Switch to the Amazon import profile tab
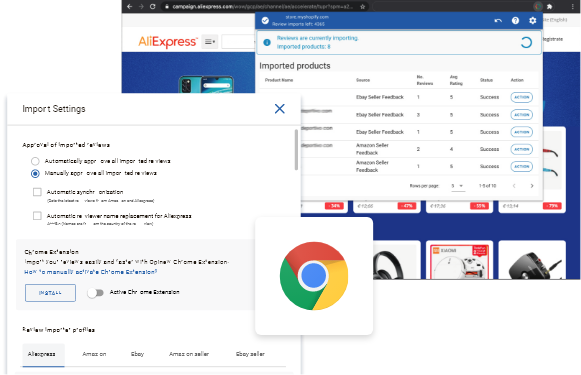Screen dimensions: 581x375 coord(94,354)
